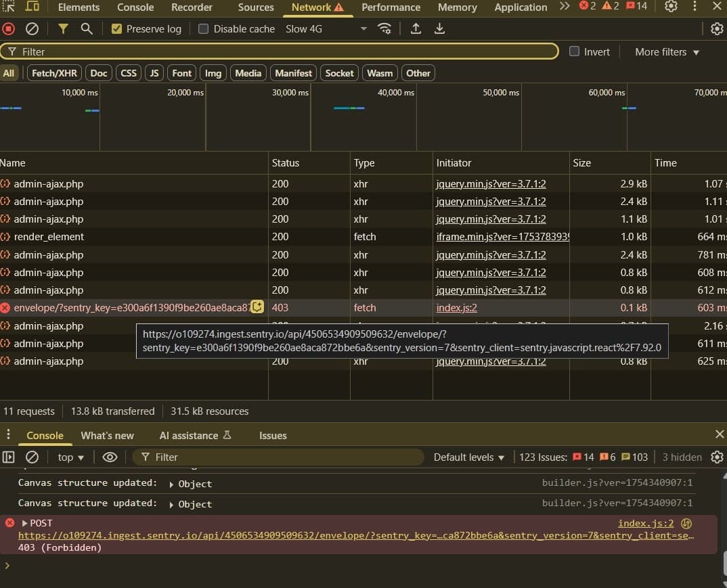Open Network panel settings gear
This screenshot has height=588, width=727.
coord(717,28)
